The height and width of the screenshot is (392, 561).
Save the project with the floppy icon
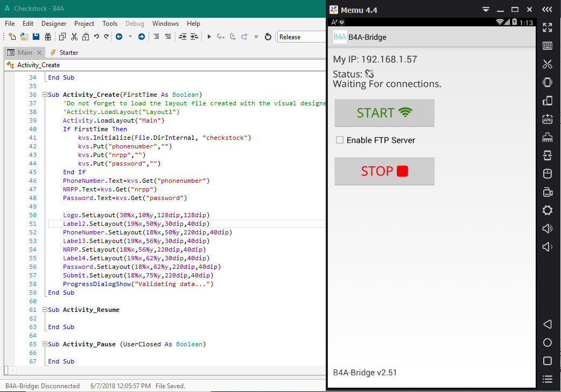pos(36,37)
